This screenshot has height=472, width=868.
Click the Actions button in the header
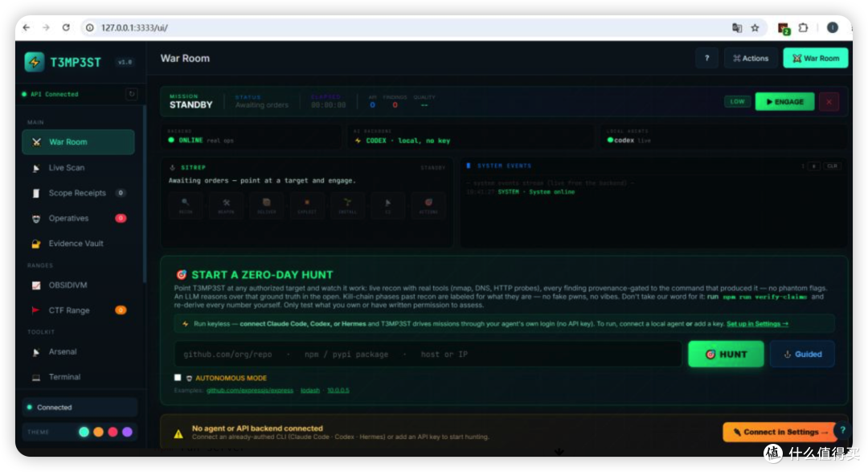tap(750, 58)
